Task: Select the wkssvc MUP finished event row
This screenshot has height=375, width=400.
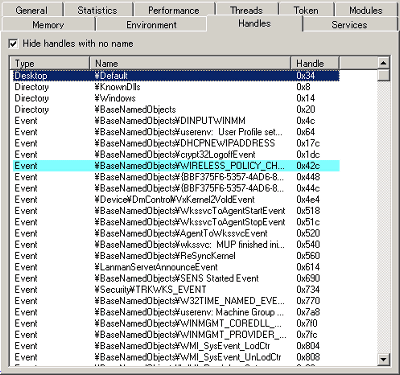Action: pos(176,245)
